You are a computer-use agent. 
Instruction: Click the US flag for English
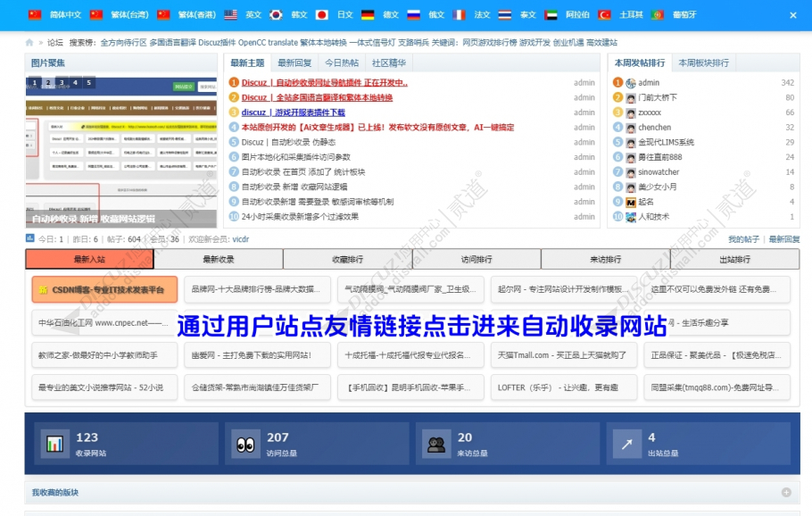pos(230,14)
